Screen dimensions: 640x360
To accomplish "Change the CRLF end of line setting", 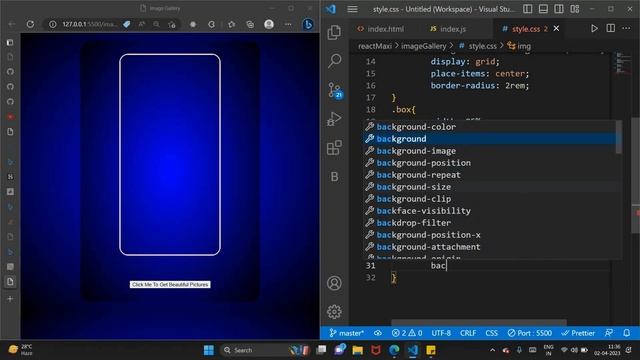I will coord(468,333).
